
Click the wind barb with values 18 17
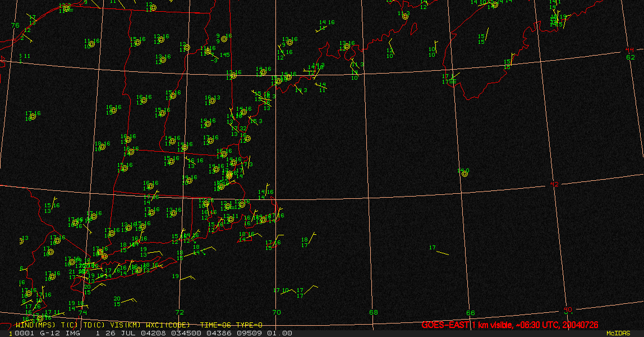[x=309, y=240]
